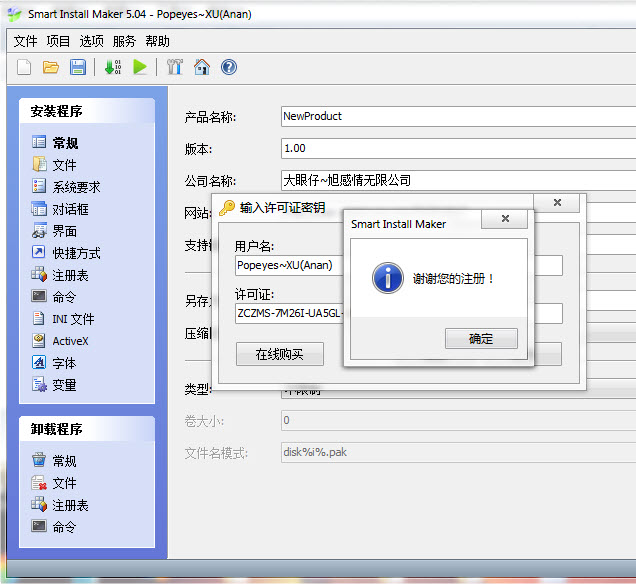
Task: Click the 谢谢您的注册 message text
Action: [x=453, y=279]
